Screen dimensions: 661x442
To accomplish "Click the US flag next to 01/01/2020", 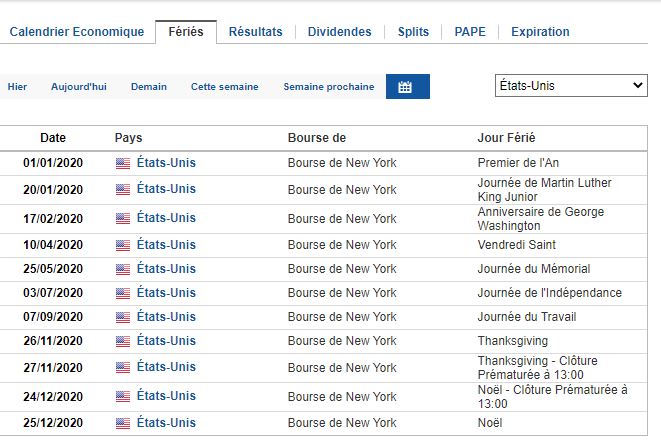I will (123, 162).
